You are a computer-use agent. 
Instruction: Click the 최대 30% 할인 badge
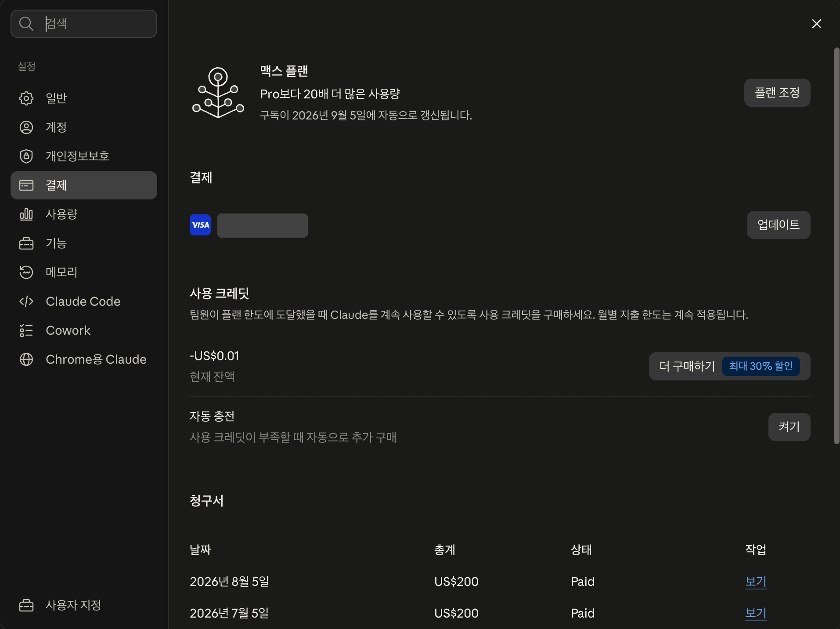(761, 366)
